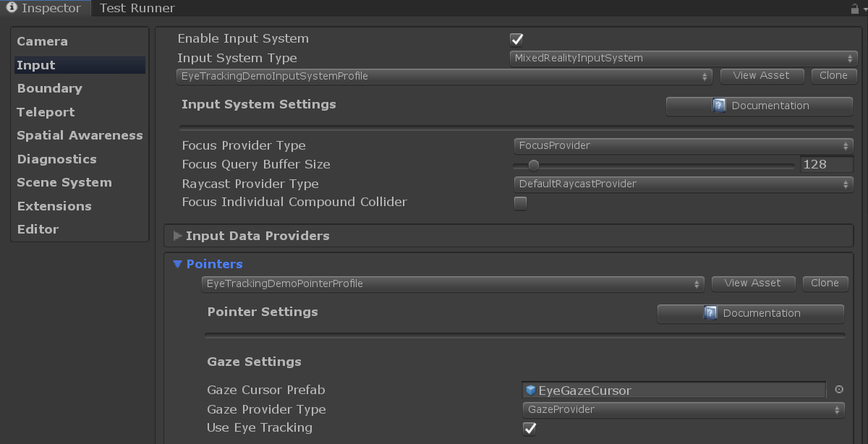Image resolution: width=868 pixels, height=444 pixels.
Task: Clone the EyeTrackingDemoPointerProfile
Action: pos(825,283)
